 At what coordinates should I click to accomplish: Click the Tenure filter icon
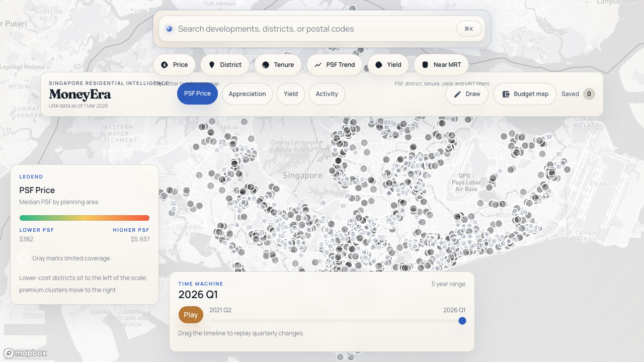coord(266,65)
